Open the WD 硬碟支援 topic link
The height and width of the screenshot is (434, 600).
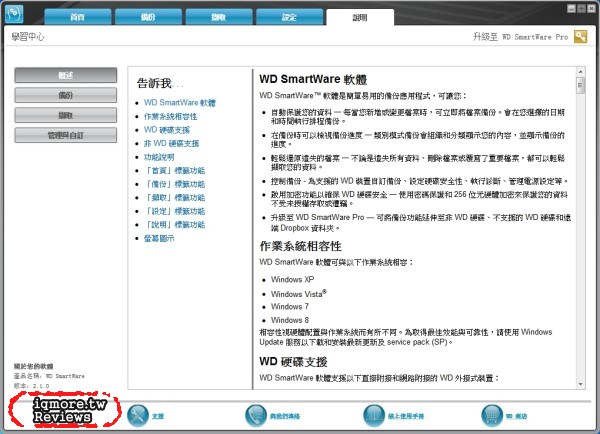click(x=166, y=130)
